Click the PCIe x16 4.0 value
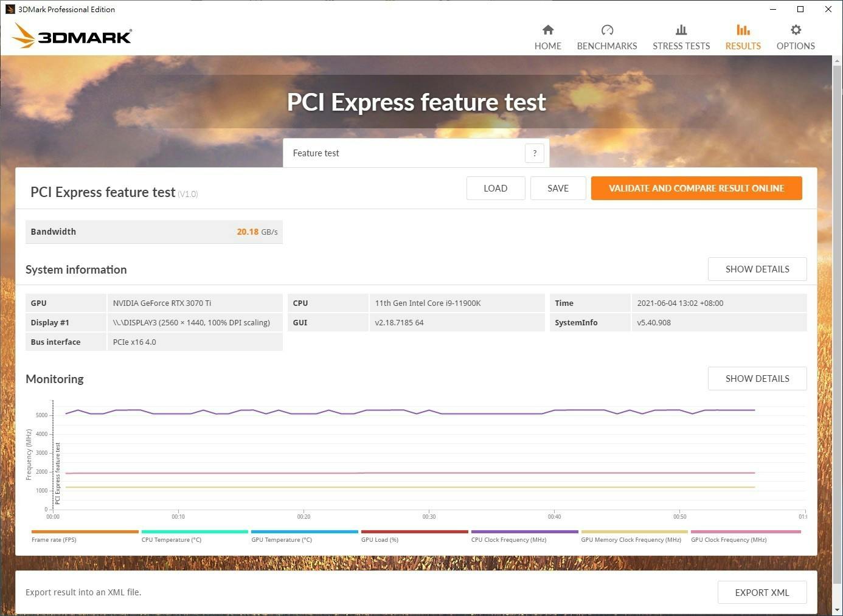843x616 pixels. [x=134, y=342]
